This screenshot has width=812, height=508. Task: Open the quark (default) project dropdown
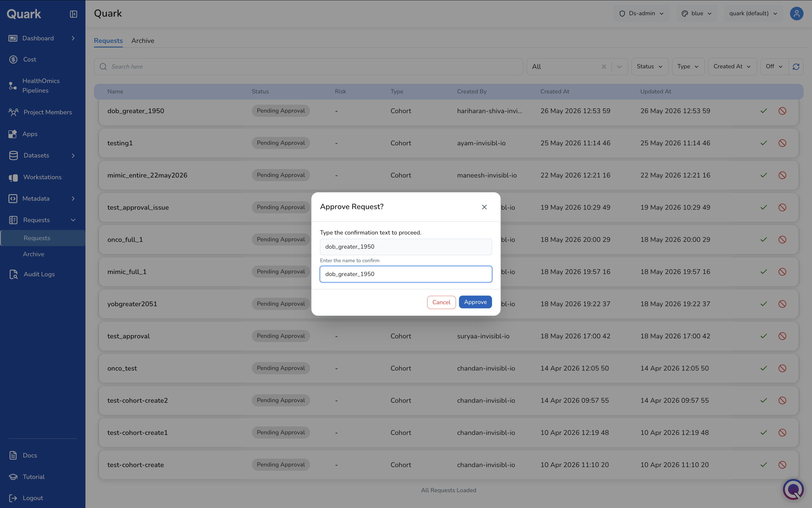click(x=753, y=14)
